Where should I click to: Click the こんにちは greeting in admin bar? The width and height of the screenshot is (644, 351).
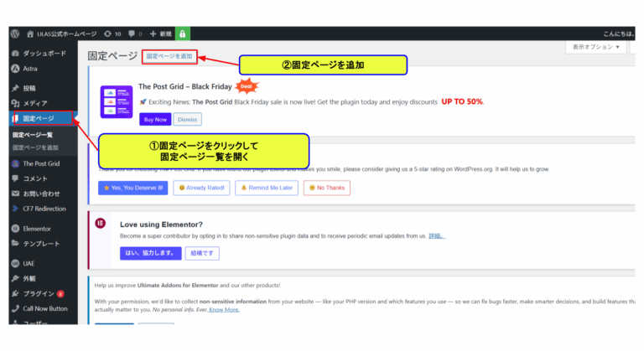tap(619, 34)
